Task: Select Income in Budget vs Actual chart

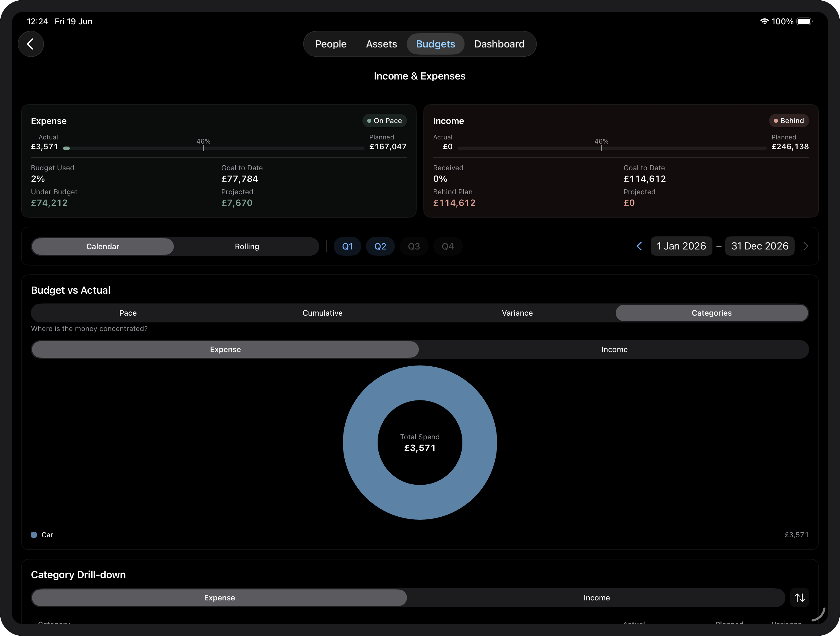Action: (x=615, y=349)
